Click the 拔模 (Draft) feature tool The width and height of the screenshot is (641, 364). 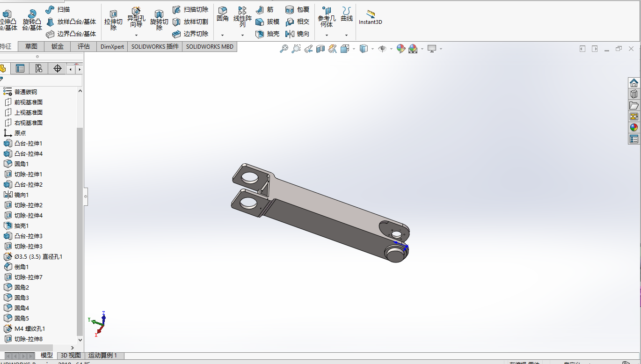click(268, 22)
